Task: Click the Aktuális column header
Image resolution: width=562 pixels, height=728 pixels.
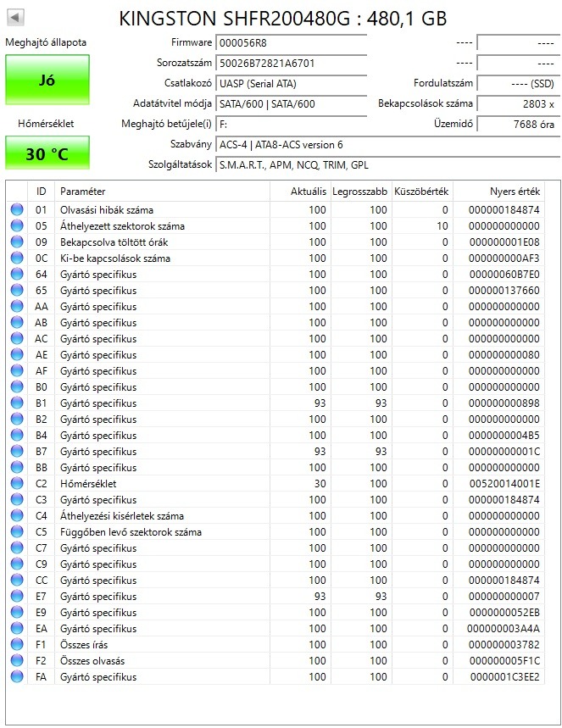Action: click(x=300, y=192)
